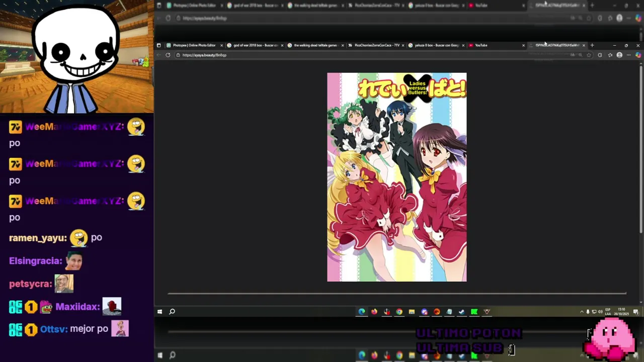644x362 pixels.
Task: Switch the ESP LAA input language indicator
Action: pos(608,312)
